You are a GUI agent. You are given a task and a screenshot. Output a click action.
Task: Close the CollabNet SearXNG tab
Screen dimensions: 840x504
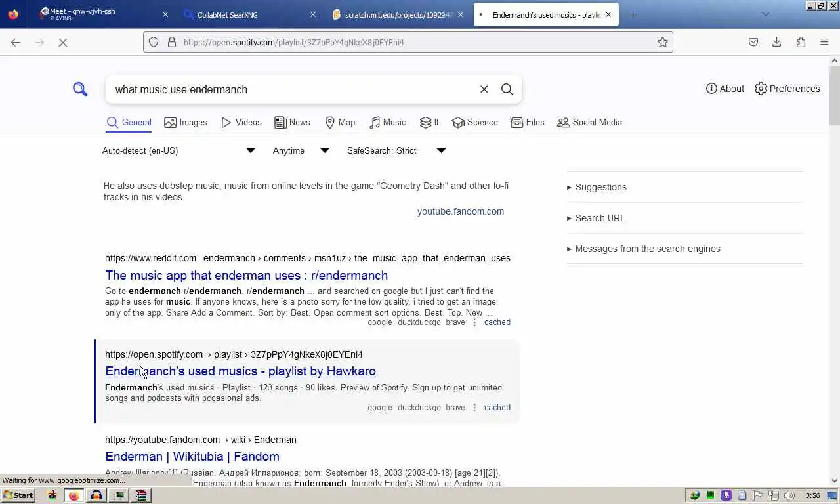pyautogui.click(x=313, y=14)
